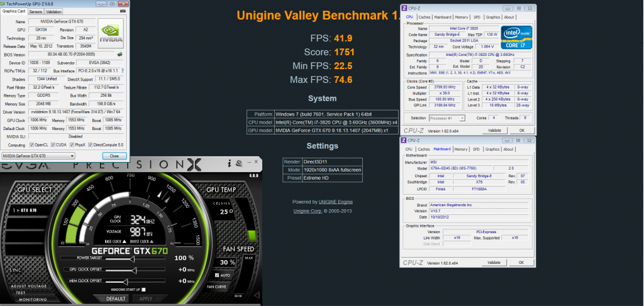The height and width of the screenshot is (306, 644).
Task: Click OK in the top CPU-Z window
Action: click(x=521, y=131)
